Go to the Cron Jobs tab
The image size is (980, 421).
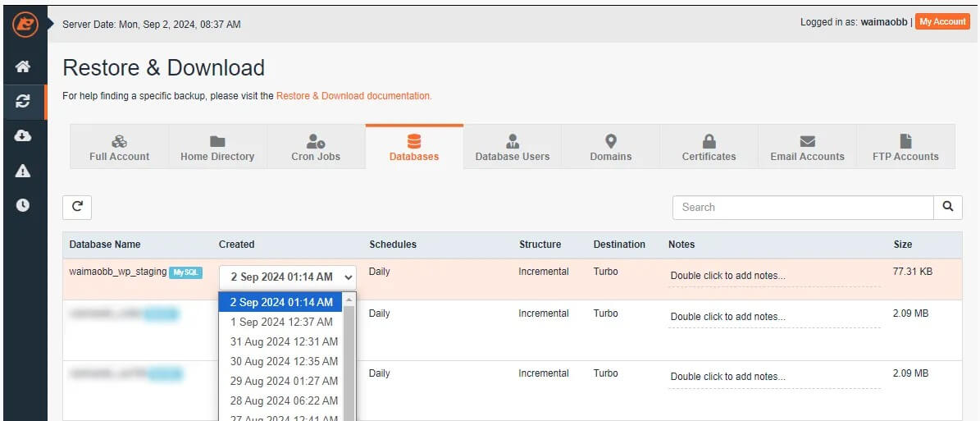pos(316,148)
